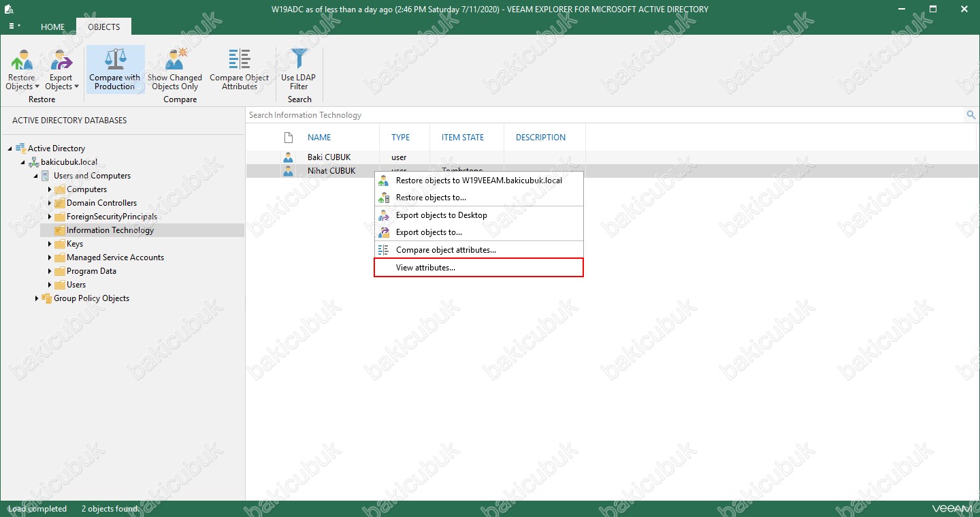980x517 pixels.
Task: Sort by the TYPE column header
Action: click(x=401, y=137)
